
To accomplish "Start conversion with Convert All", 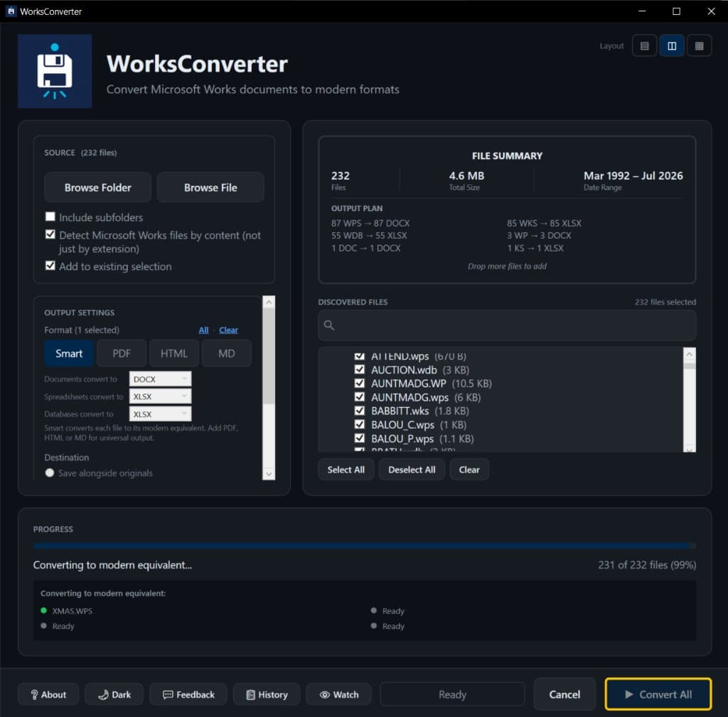I will 658,694.
